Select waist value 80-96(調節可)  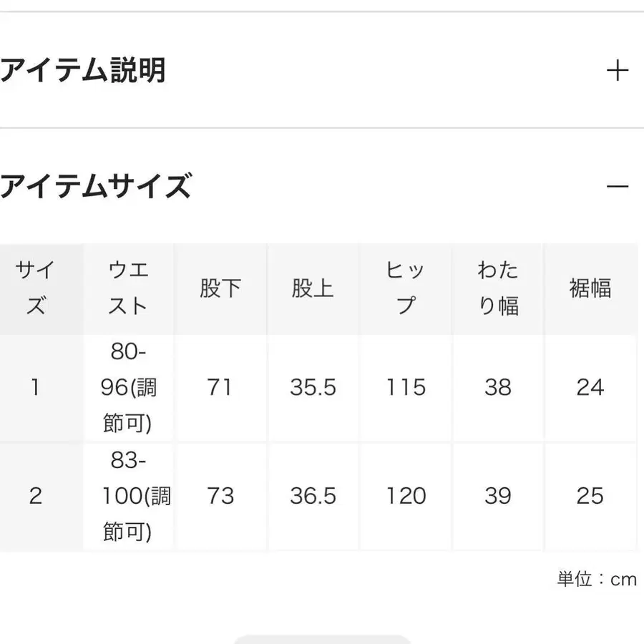pyautogui.click(x=129, y=388)
